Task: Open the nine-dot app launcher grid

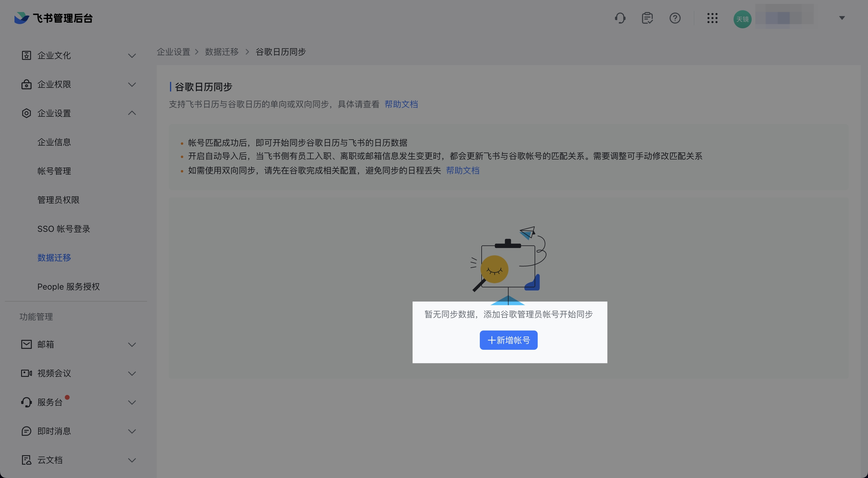Action: 712,18
